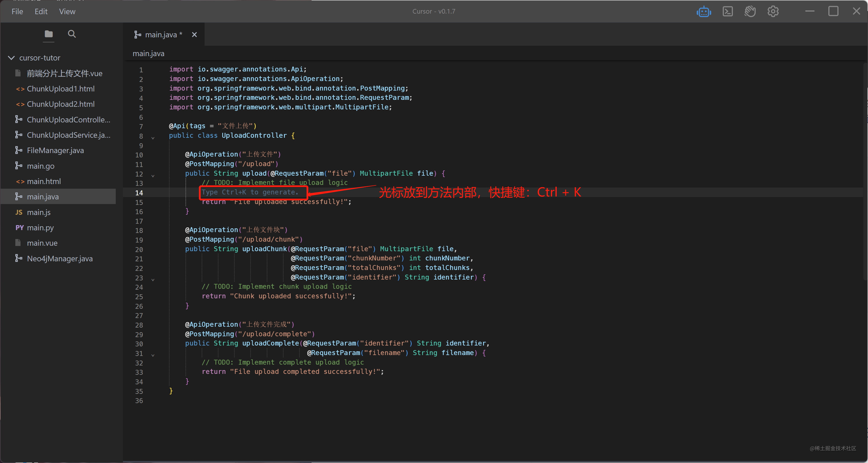Fold the upload method at line 12
868x463 pixels.
pyautogui.click(x=153, y=176)
